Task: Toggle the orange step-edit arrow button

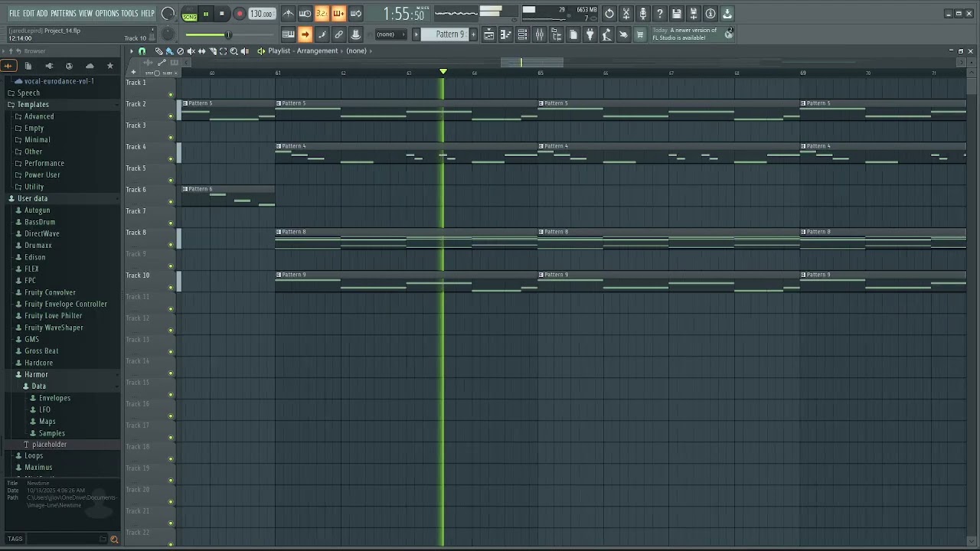Action: (x=305, y=34)
